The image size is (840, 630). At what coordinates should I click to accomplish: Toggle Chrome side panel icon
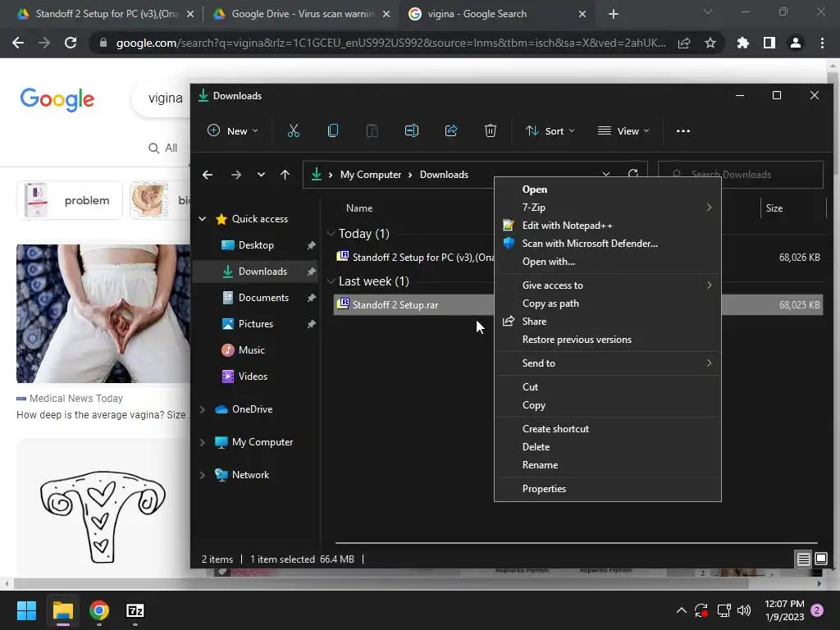click(x=769, y=43)
